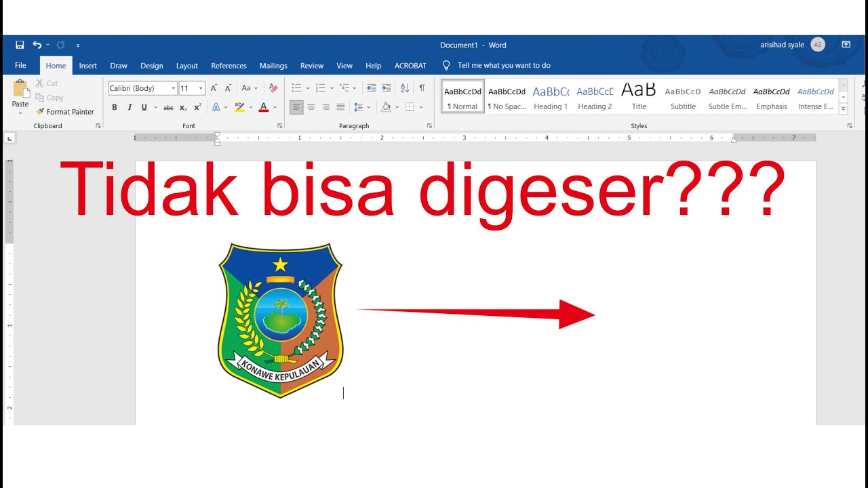Screen dimensions: 868x488
Task: Toggle underline formatting
Action: 144,107
